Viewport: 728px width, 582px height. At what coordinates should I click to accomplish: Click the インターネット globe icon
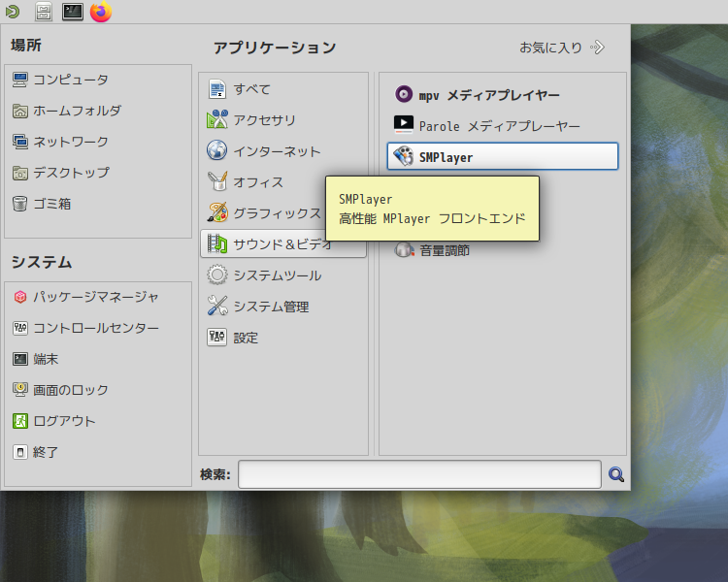[216, 151]
